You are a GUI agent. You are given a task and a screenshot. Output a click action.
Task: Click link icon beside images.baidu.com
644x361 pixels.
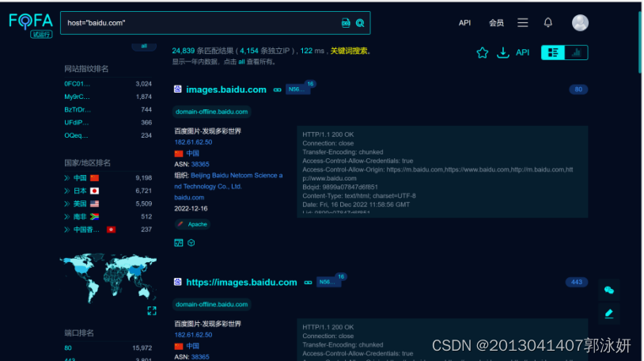pyautogui.click(x=277, y=89)
